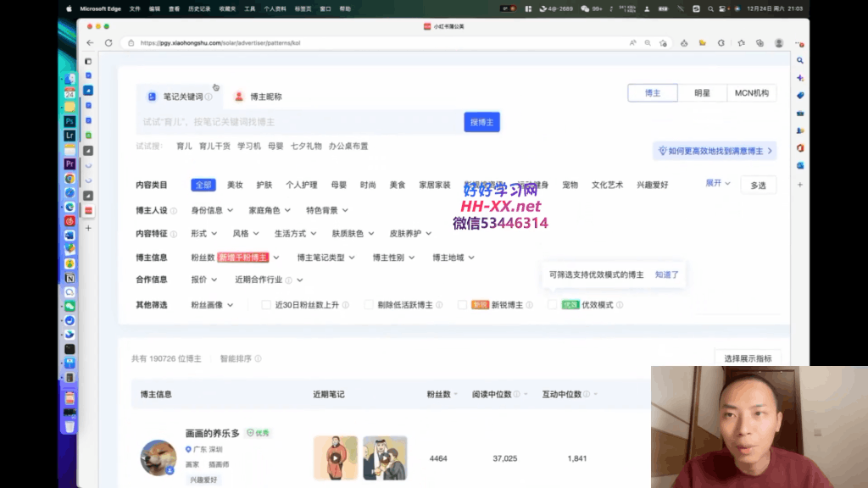Viewport: 868px width, 488px height.
Task: Click the 搜博主 search button
Action: (x=481, y=122)
